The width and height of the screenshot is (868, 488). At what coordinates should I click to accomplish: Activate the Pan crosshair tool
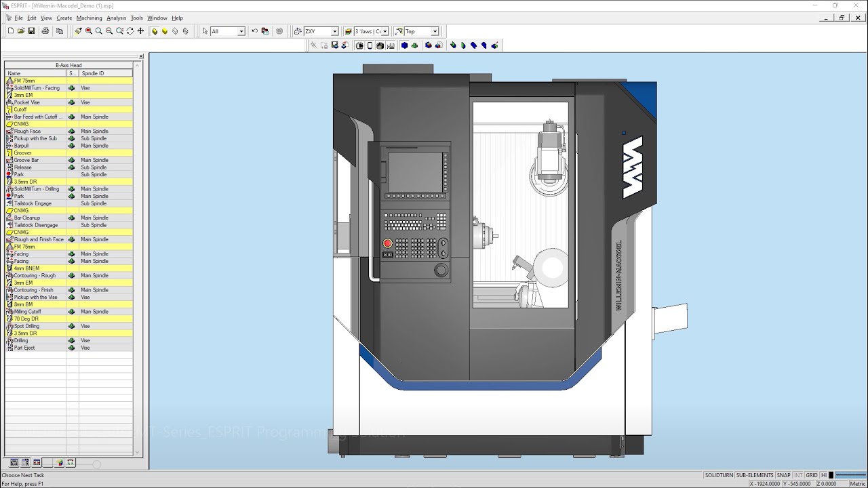140,31
